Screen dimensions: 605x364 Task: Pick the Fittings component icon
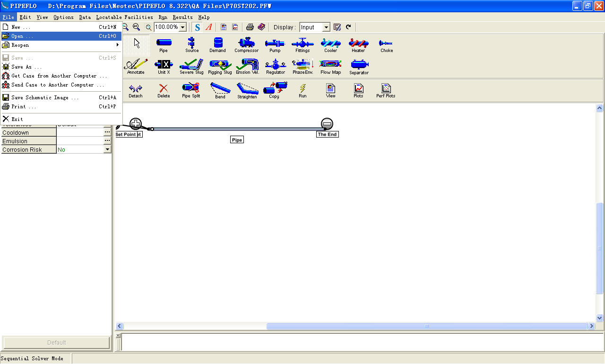(x=302, y=45)
